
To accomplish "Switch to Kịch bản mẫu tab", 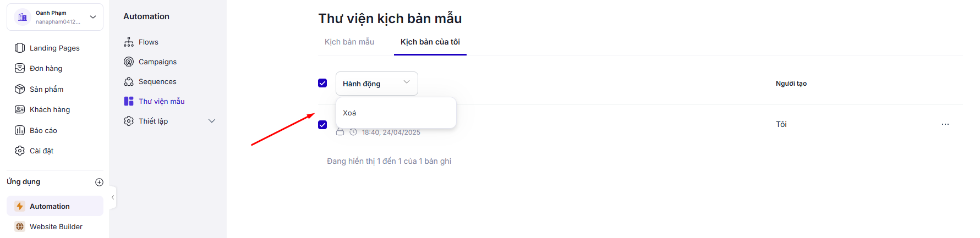I will (349, 42).
